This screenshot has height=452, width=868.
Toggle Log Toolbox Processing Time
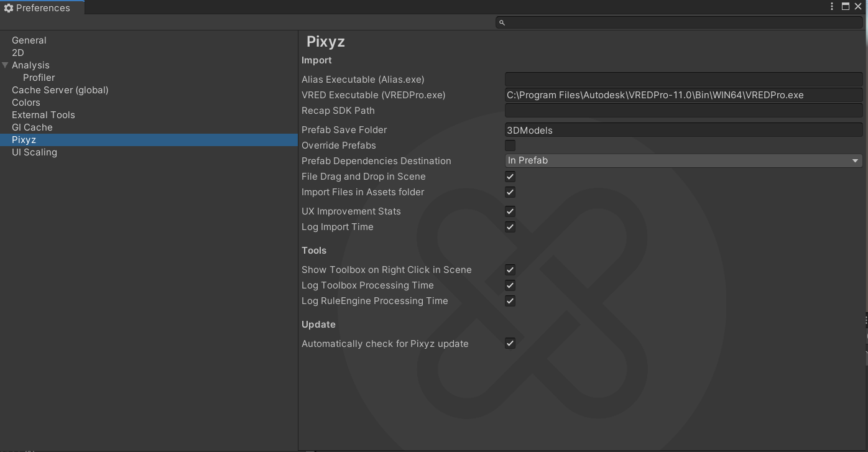[x=510, y=285]
